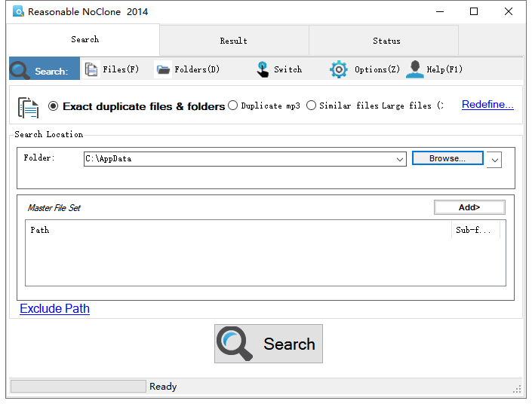Open the Exclude Path link

pos(54,308)
